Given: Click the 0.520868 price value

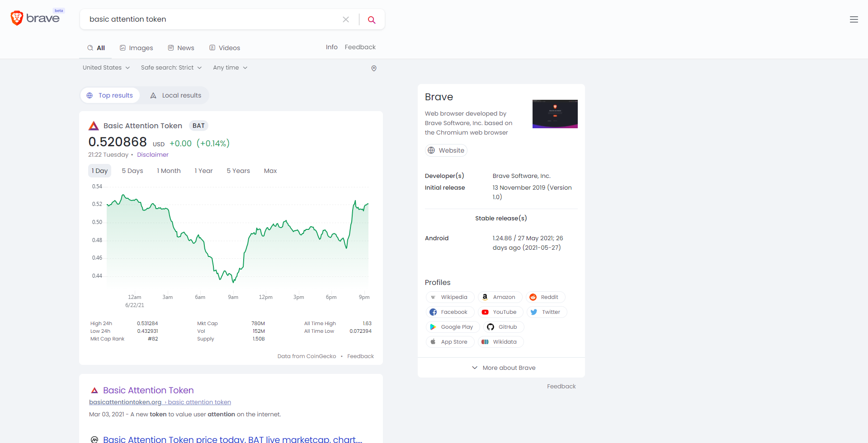Looking at the screenshot, I should pyautogui.click(x=118, y=142).
